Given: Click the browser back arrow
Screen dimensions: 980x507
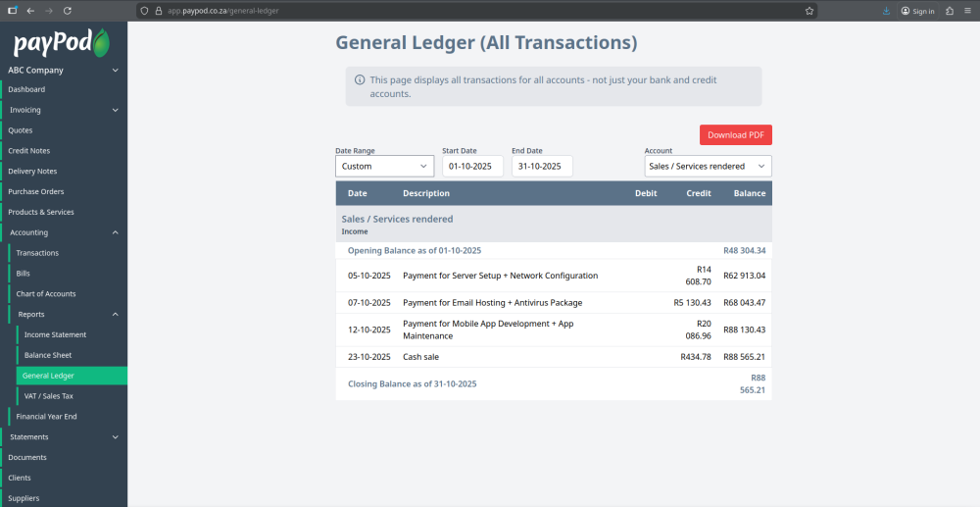Looking at the screenshot, I should click(30, 11).
